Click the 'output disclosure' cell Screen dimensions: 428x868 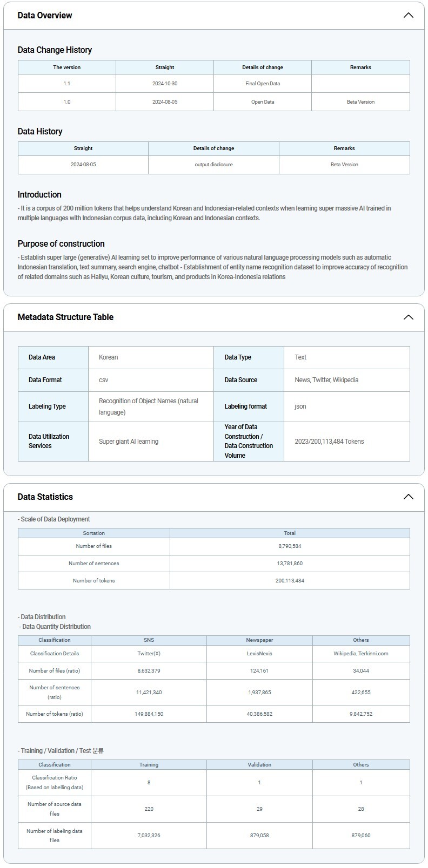pos(213,165)
